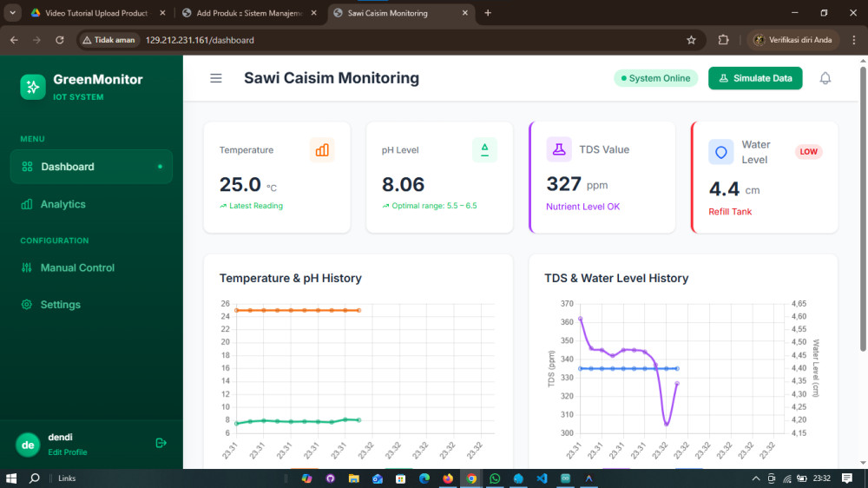The height and width of the screenshot is (488, 868).
Task: Click the GreenMonitor logo icon
Action: point(33,87)
